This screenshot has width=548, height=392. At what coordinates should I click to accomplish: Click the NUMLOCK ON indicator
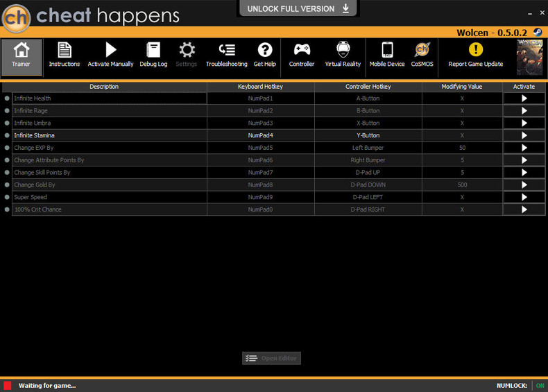point(540,386)
